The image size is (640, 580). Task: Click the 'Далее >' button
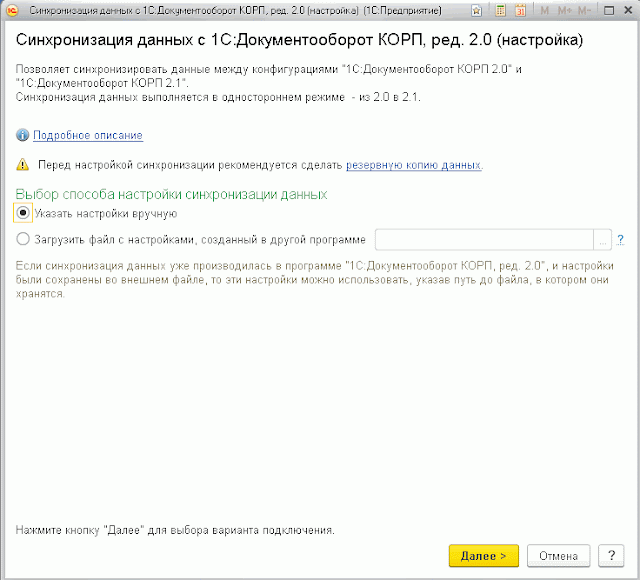(x=484, y=556)
